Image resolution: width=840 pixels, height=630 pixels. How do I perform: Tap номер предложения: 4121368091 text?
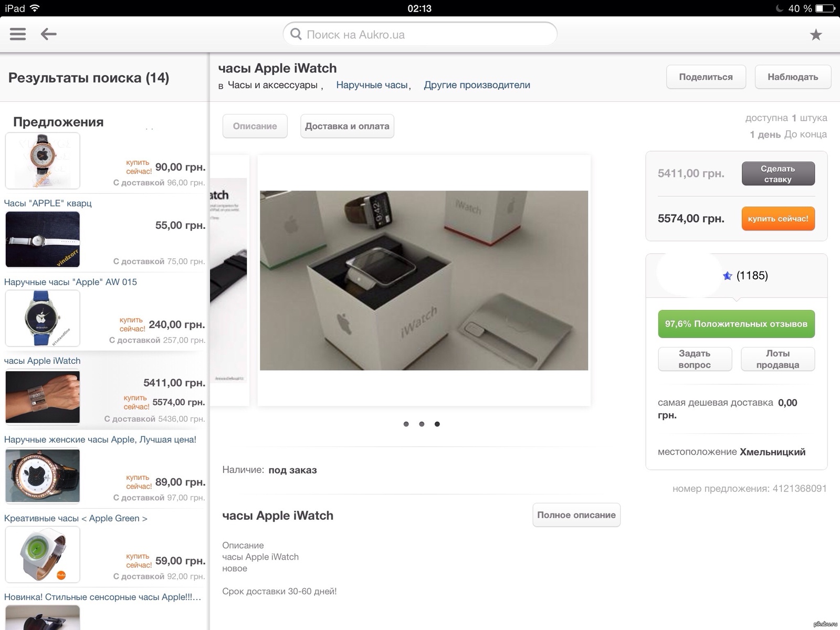[x=750, y=489]
